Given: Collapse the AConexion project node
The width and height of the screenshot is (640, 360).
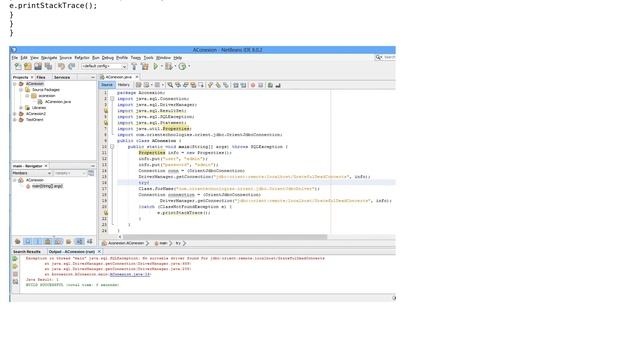Looking at the screenshot, I should click(x=15, y=84).
